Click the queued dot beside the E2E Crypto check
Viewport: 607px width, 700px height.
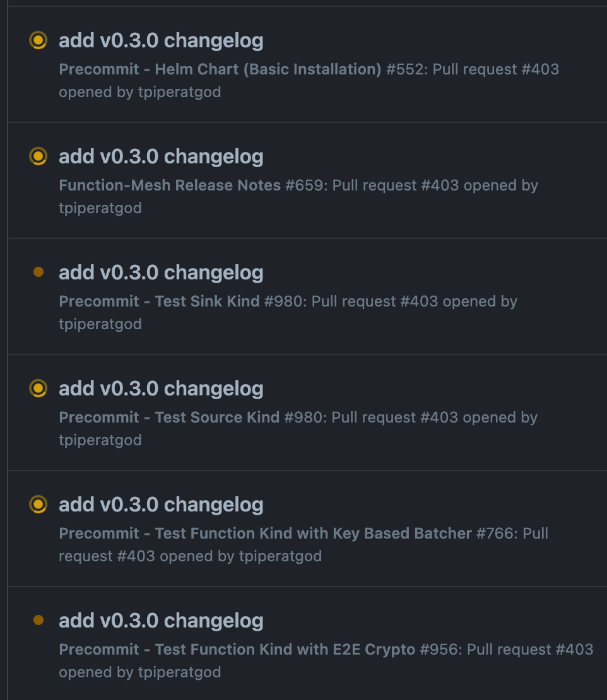[x=38, y=621]
